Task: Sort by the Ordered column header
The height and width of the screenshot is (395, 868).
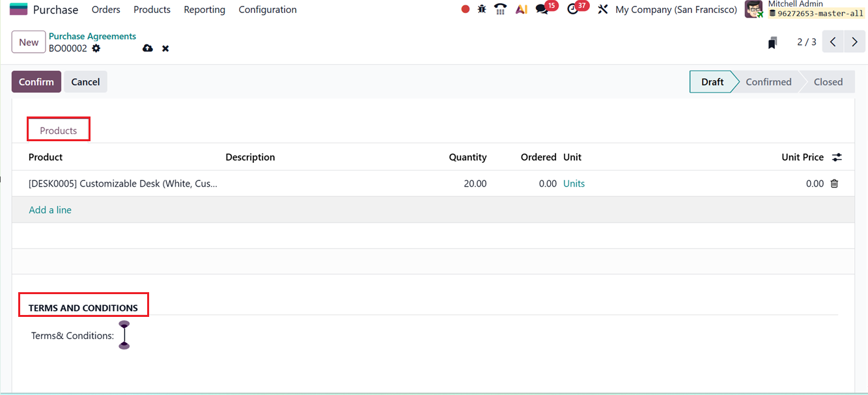Action: point(539,157)
